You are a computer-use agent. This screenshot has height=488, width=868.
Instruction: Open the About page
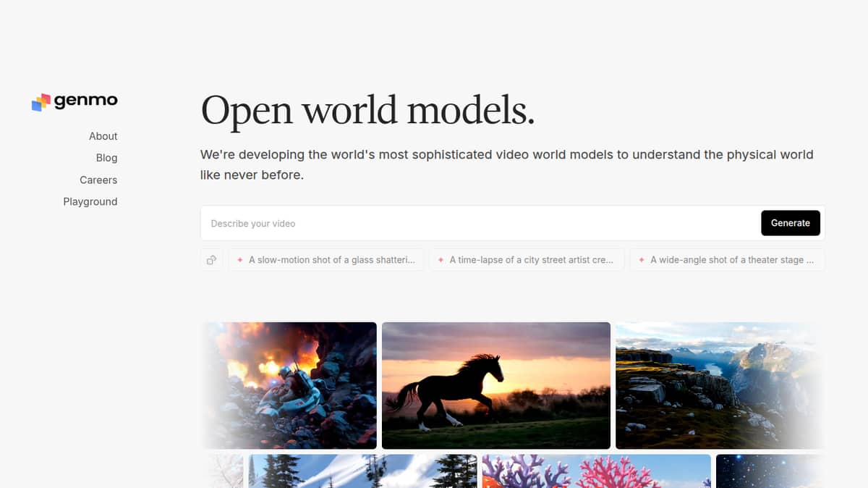[x=103, y=136]
